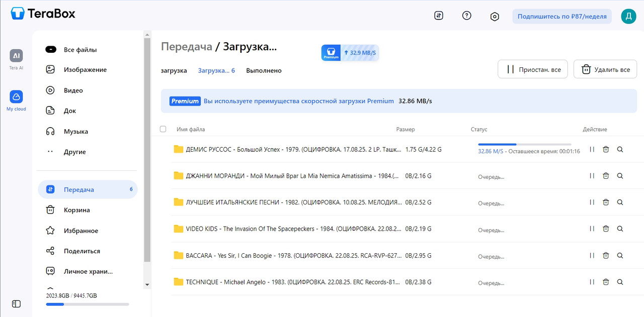
Task: Click Подпишитесь по ₽87/неделя button
Action: (562, 16)
